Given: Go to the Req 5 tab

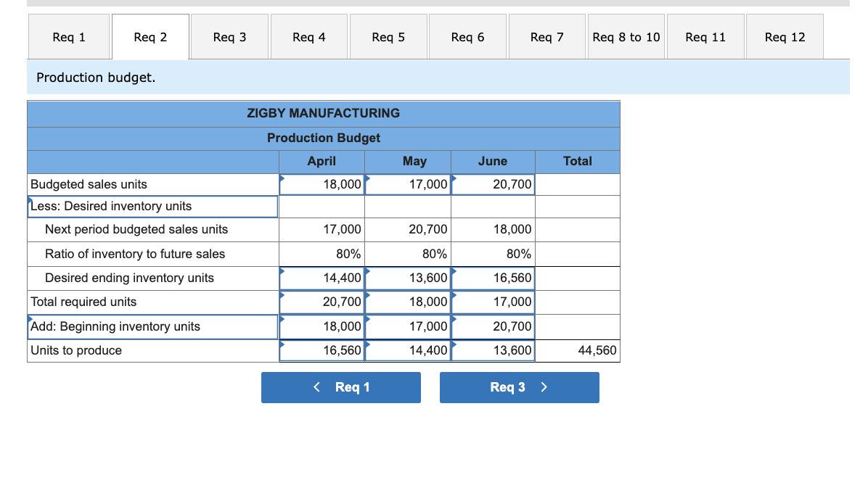Looking at the screenshot, I should point(388,37).
